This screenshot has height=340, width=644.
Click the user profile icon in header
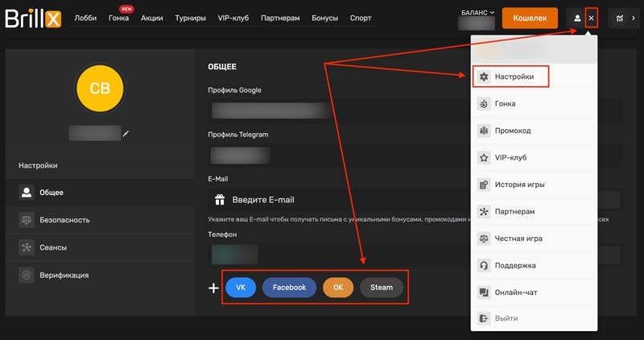point(577,18)
